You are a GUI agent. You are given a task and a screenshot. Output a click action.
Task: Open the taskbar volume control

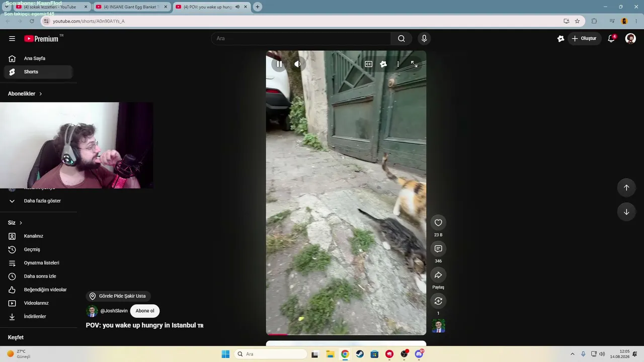click(x=602, y=354)
